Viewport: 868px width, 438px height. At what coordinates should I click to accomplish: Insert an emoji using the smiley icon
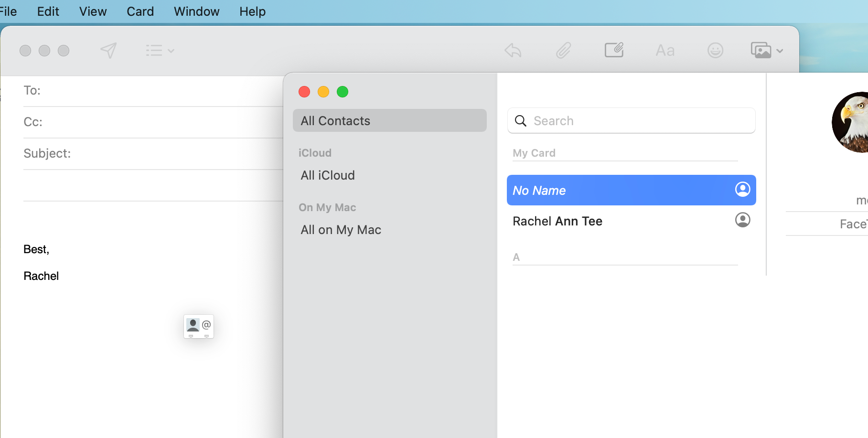pos(715,50)
